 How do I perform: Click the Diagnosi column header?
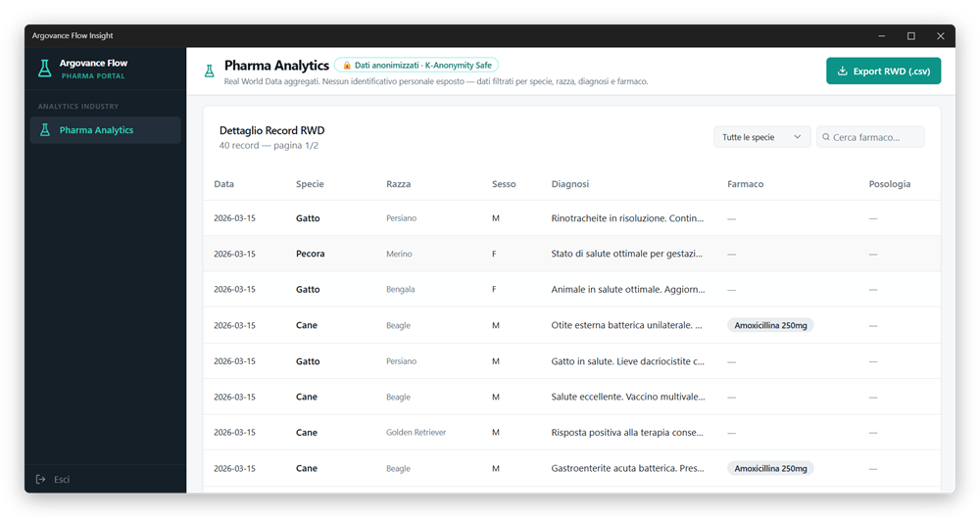click(x=569, y=184)
